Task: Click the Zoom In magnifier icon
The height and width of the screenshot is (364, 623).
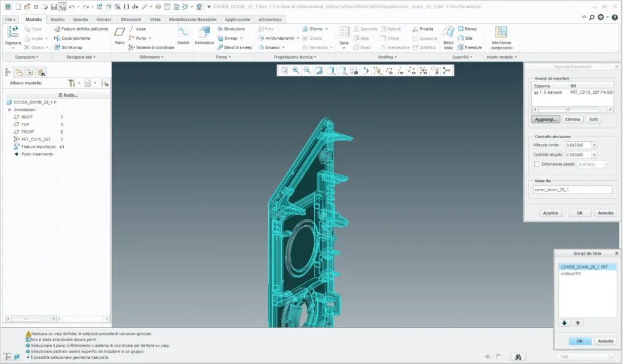Action: click(296, 71)
